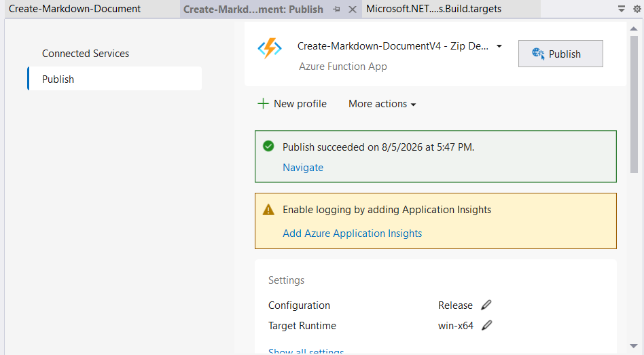Image resolution: width=644 pixels, height=355 pixels.
Task: Click the warning triangle icon for Application Insights
Action: pyautogui.click(x=268, y=210)
